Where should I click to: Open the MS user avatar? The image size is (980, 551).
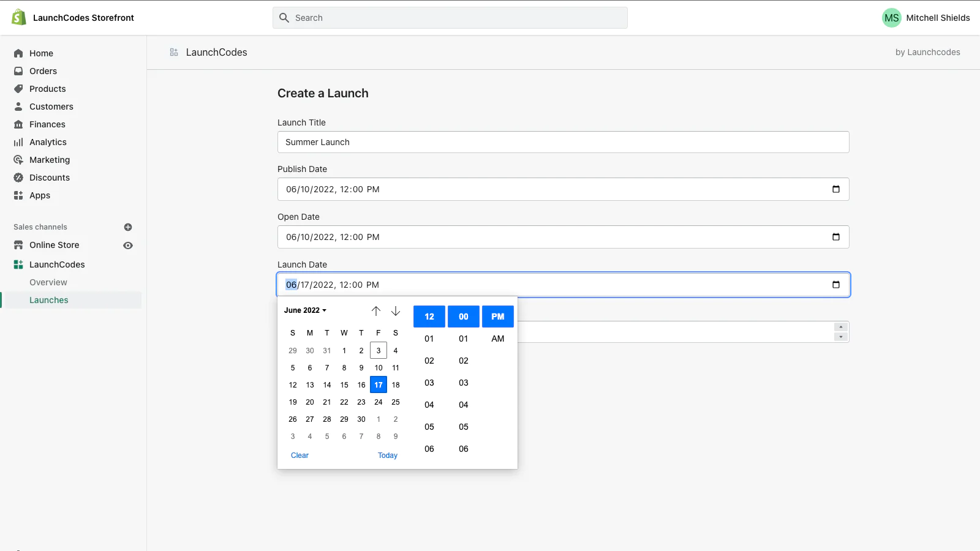(x=892, y=18)
